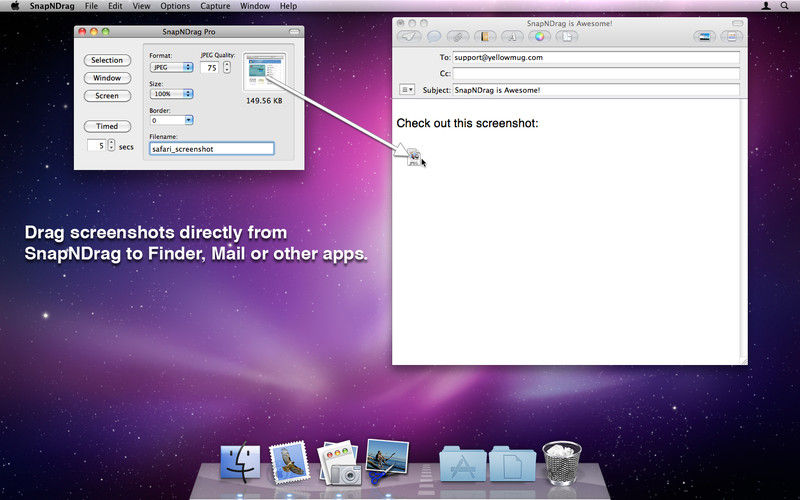Click the Spotlight search icon in menu bar
The height and width of the screenshot is (500, 800).
pyautogui.click(x=785, y=6)
